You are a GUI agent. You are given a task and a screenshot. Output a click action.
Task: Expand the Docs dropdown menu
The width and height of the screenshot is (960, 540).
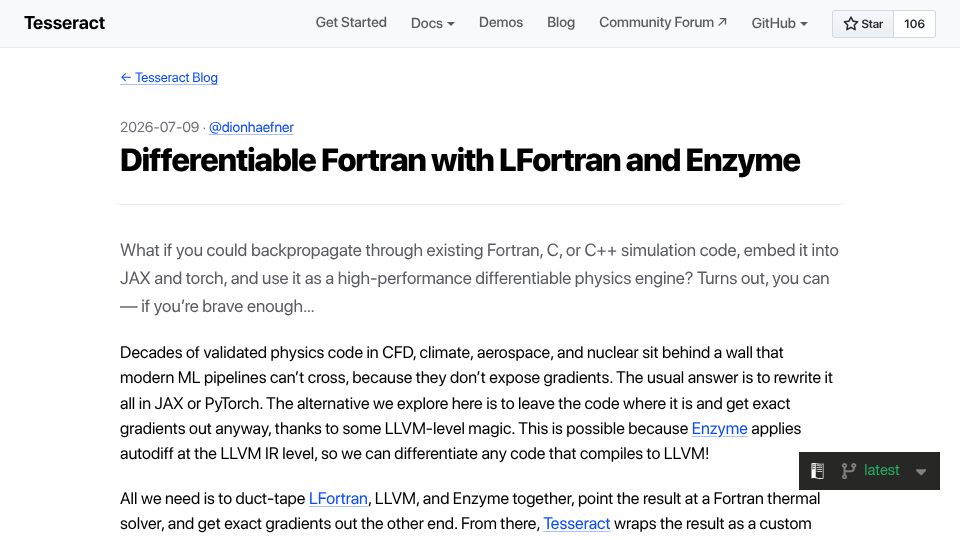[x=432, y=23]
